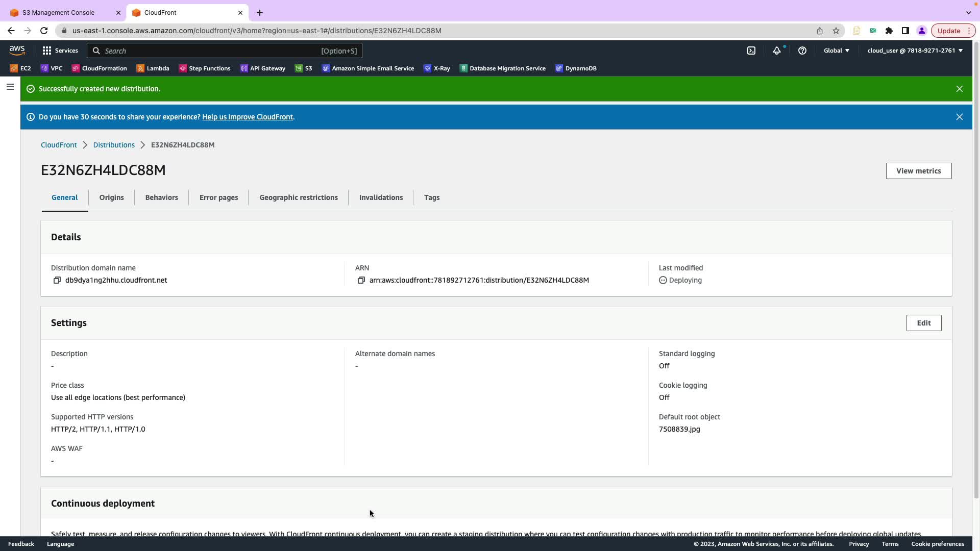
Task: Open the Services grid menu
Action: [60, 51]
